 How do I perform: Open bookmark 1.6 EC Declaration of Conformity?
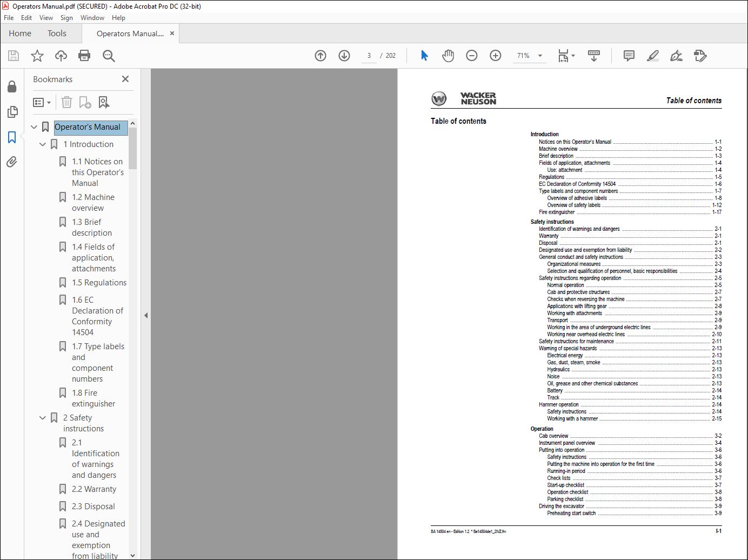[x=97, y=316]
